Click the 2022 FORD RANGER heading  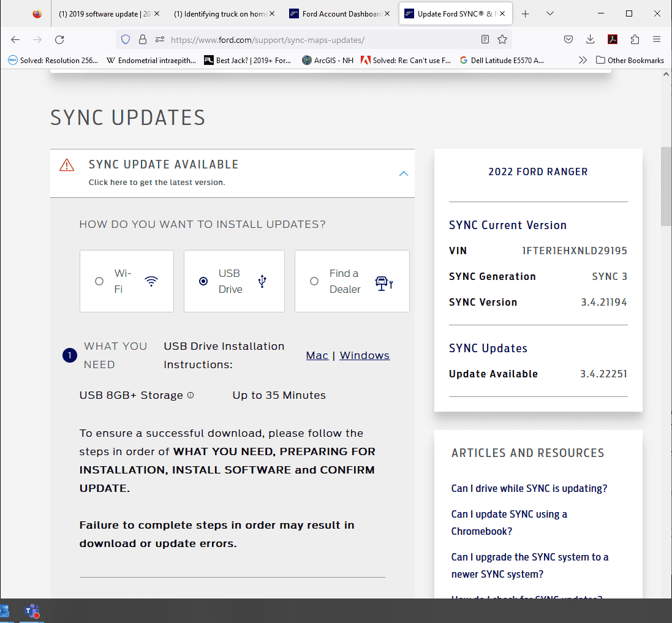click(538, 172)
